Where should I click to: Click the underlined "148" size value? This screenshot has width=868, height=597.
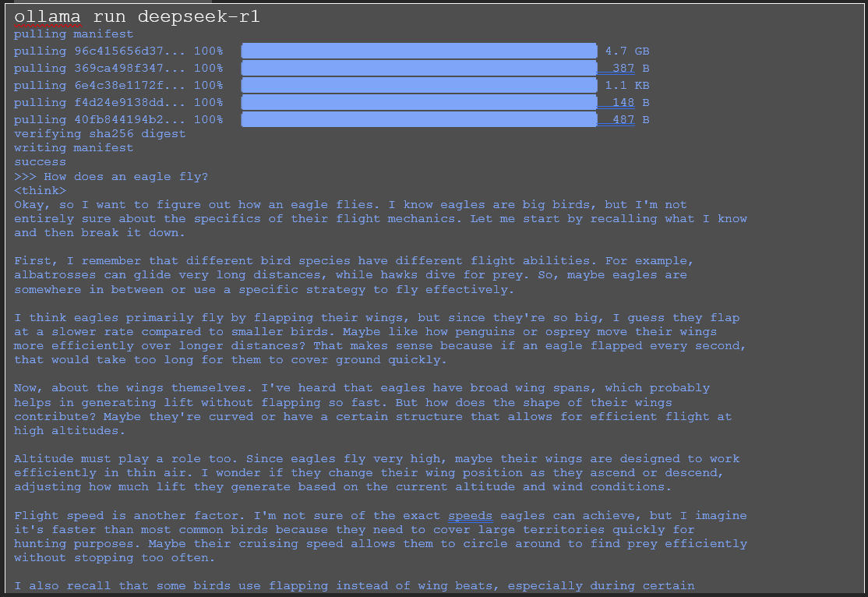point(623,102)
